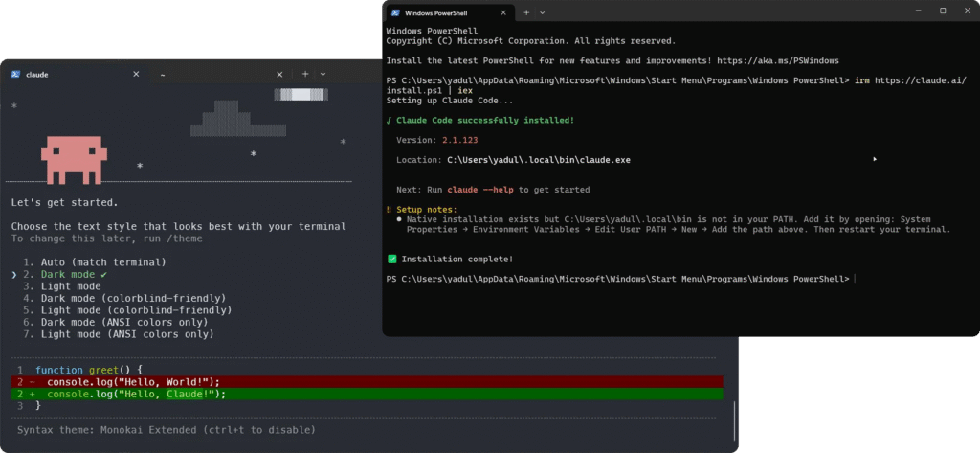Click PowerShell icon on Windows PowerShell tab
The image size is (980, 453).
(x=395, y=12)
